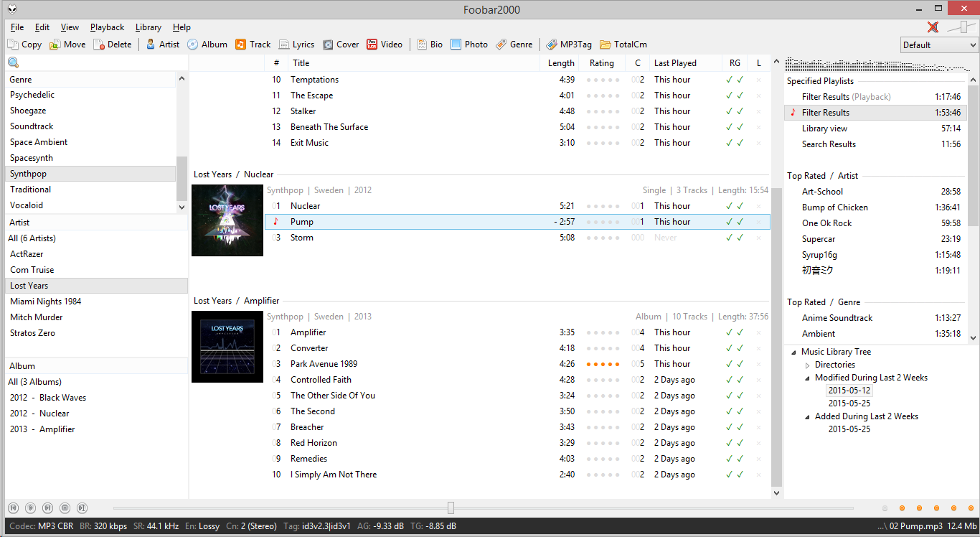Click the Cover toolbar icon
The height and width of the screenshot is (537, 980).
[x=328, y=45]
